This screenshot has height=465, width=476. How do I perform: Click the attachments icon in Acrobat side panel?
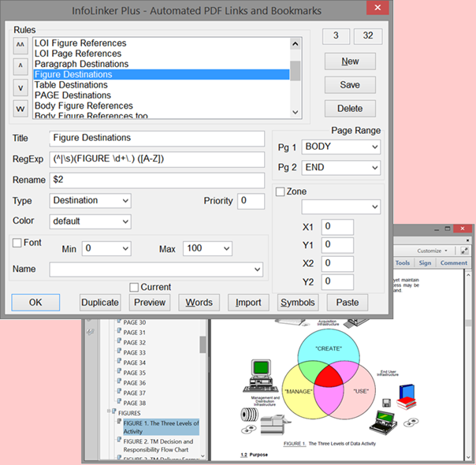point(90,332)
